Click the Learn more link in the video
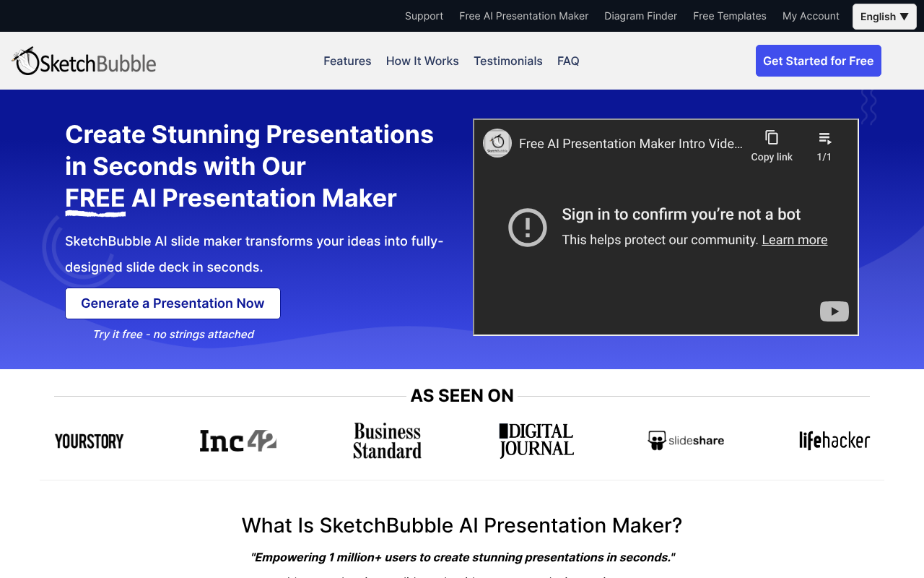The height and width of the screenshot is (578, 924). [794, 239]
